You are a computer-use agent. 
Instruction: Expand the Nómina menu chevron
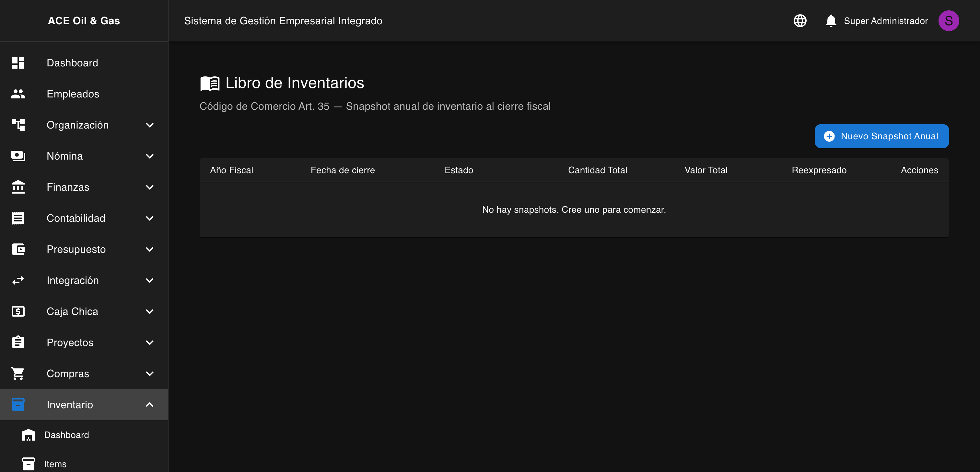click(150, 156)
